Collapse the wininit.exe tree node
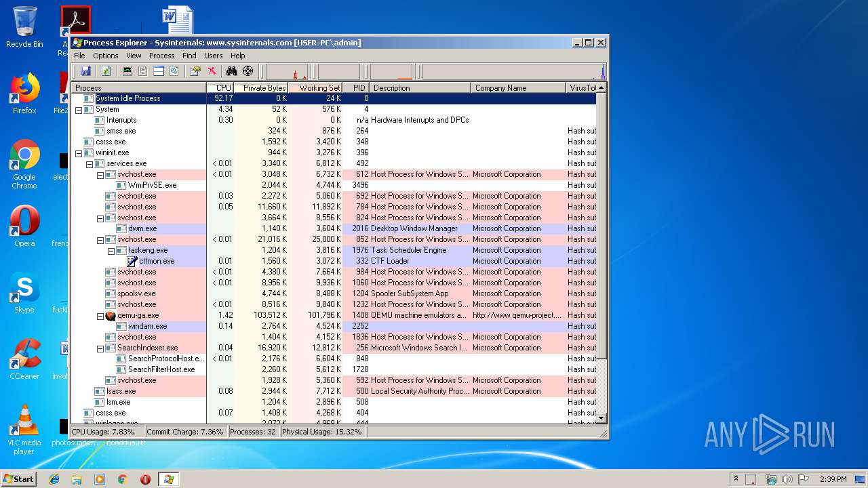 coord(79,152)
